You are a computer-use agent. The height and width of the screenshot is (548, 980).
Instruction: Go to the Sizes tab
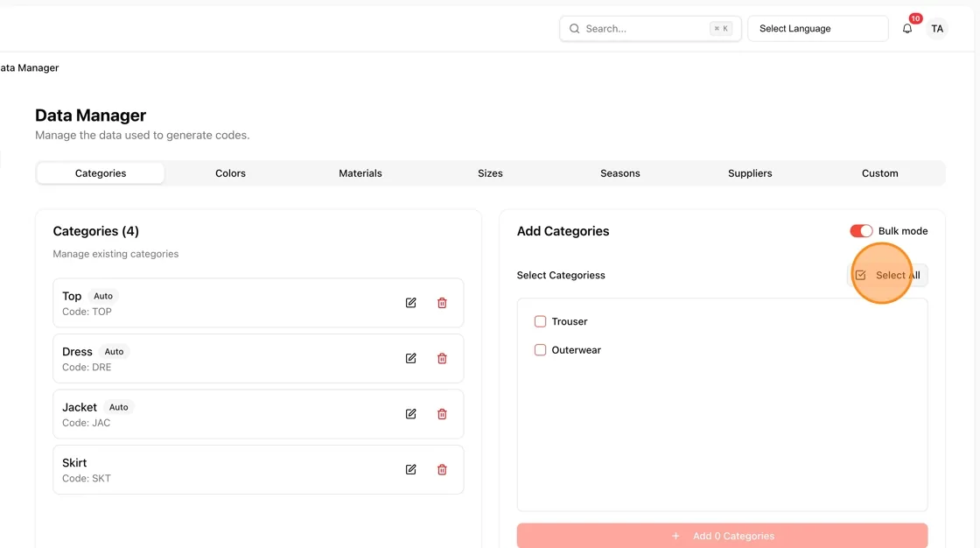click(490, 173)
